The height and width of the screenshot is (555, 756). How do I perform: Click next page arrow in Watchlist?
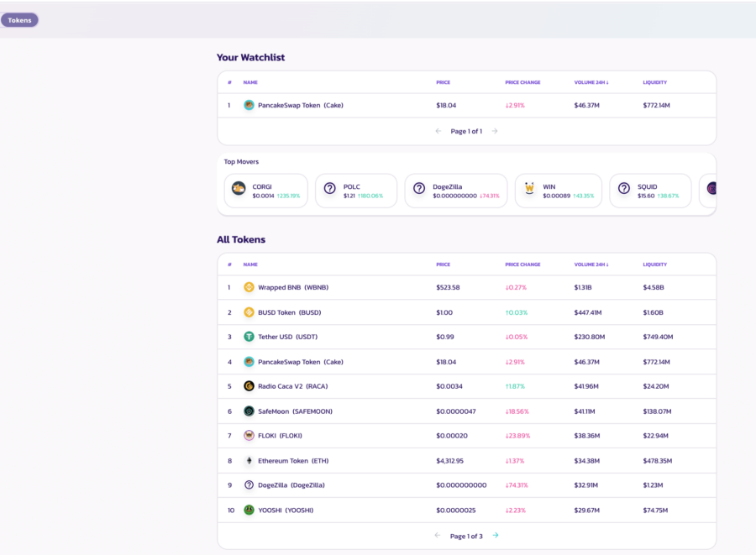495,131
